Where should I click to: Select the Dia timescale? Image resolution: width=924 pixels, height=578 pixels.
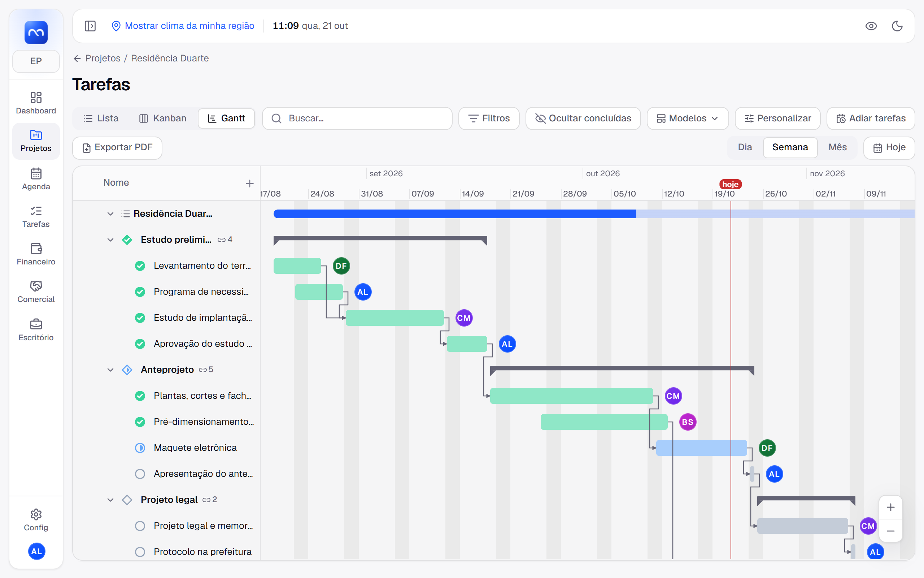(745, 147)
